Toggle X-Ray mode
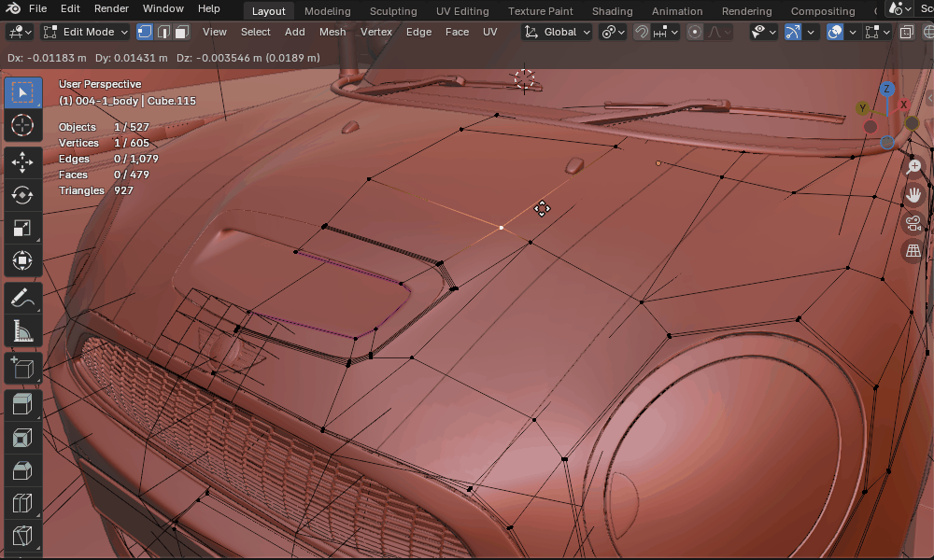 coord(907,32)
